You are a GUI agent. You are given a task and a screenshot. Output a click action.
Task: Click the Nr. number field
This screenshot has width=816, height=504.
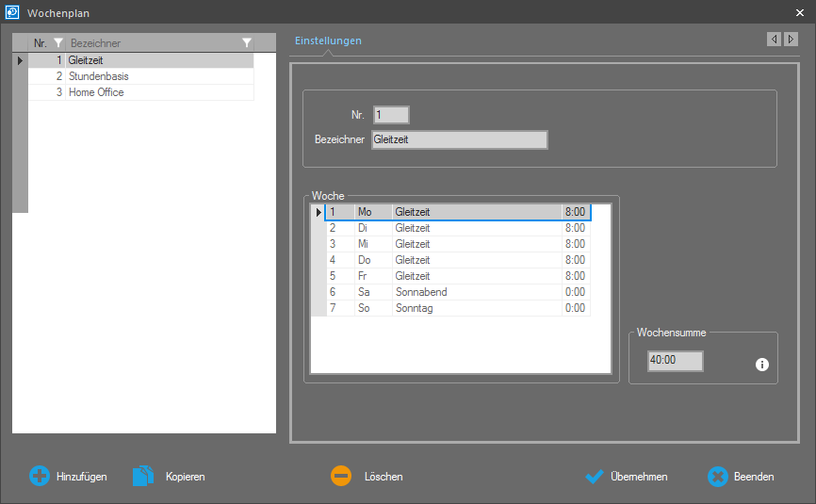pyautogui.click(x=391, y=115)
